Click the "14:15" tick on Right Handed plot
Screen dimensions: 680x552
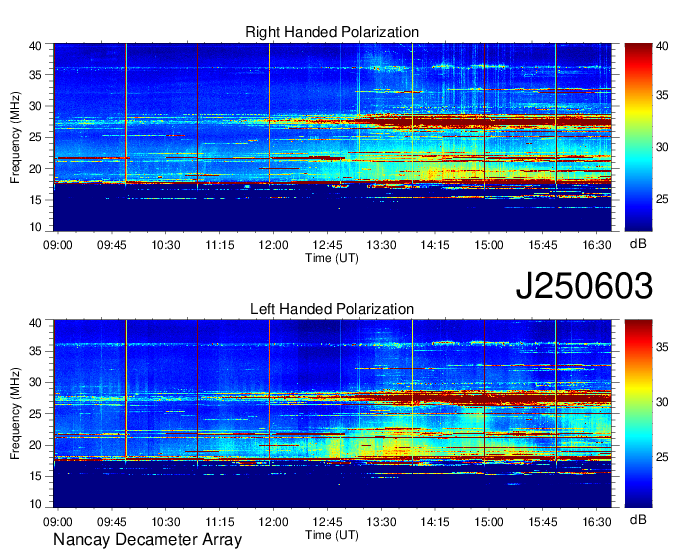point(435,245)
